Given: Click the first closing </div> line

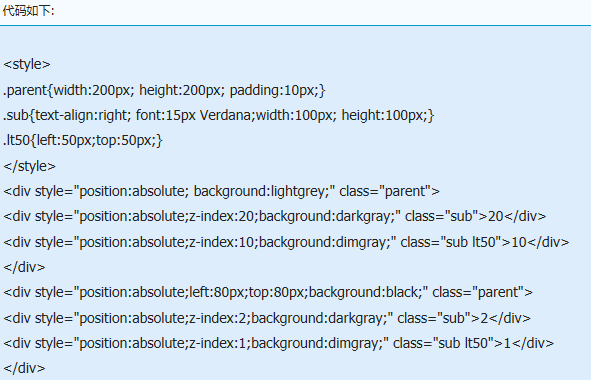Looking at the screenshot, I should pyautogui.click(x=24, y=268).
